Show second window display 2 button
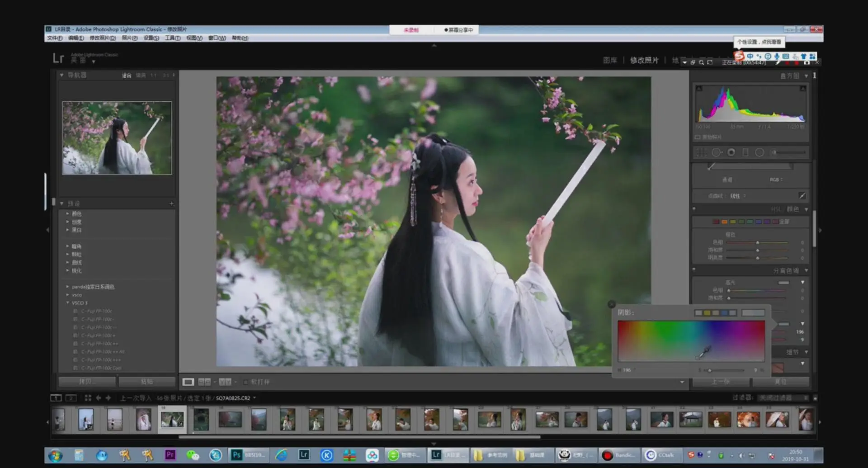Image resolution: width=868 pixels, height=468 pixels. click(71, 398)
